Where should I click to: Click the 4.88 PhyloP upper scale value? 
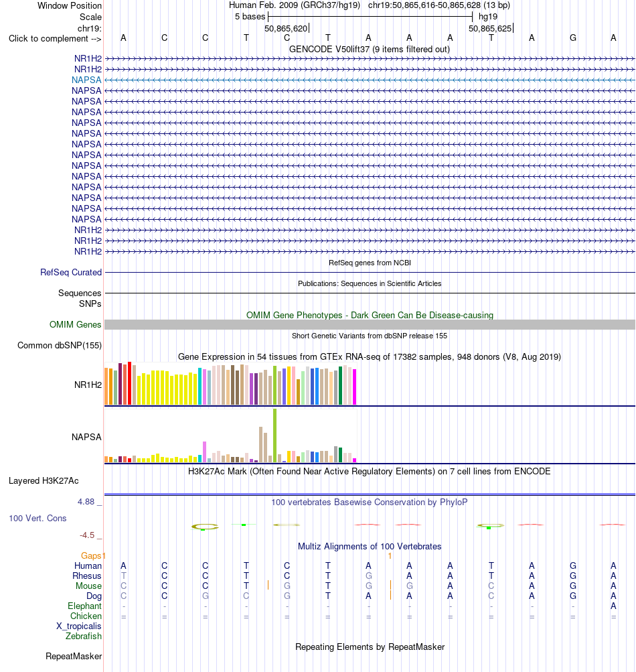(x=86, y=502)
